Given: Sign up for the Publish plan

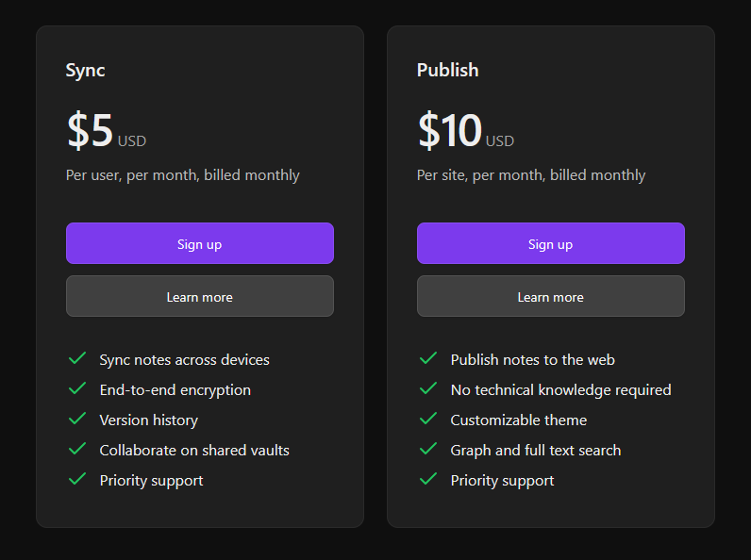Looking at the screenshot, I should pos(551,243).
